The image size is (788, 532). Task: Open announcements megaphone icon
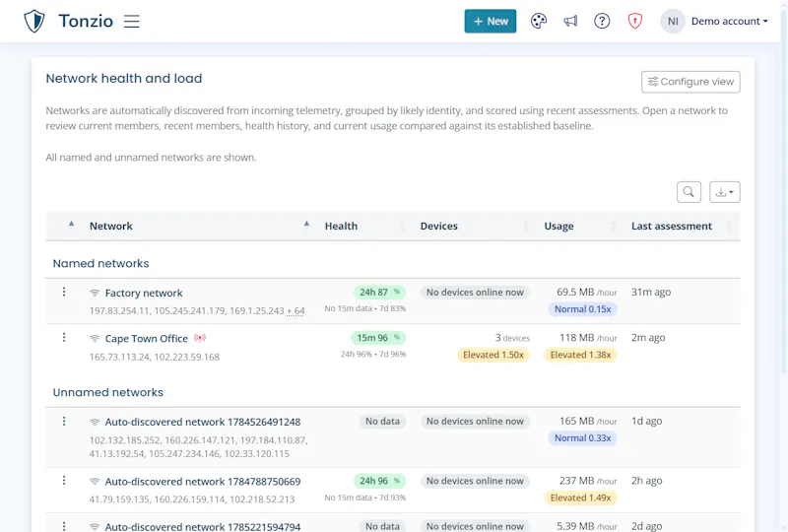click(570, 21)
